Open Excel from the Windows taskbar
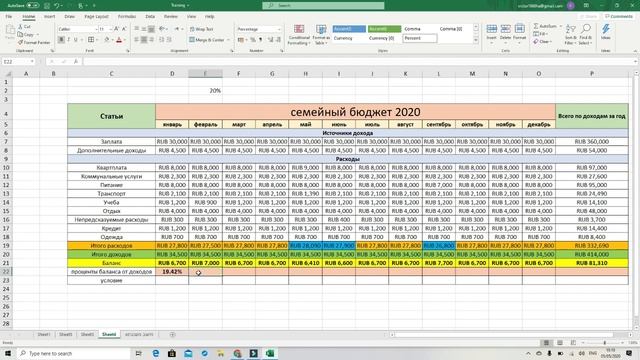The image size is (640, 360). [270, 353]
